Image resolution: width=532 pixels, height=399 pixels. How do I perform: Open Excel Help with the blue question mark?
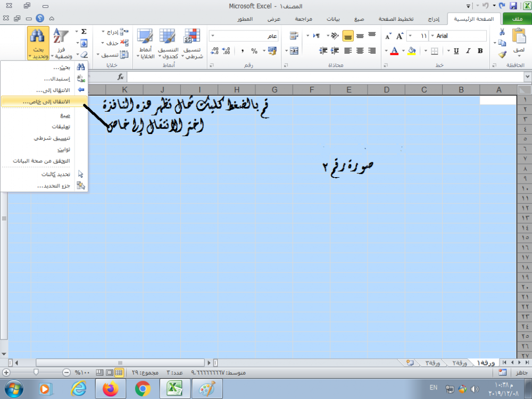pos(40,18)
